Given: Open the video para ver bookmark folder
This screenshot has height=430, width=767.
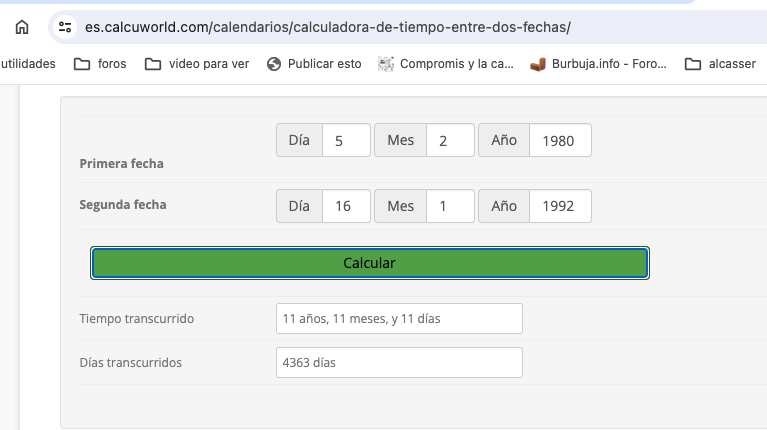Looking at the screenshot, I should pyautogui.click(x=197, y=64).
